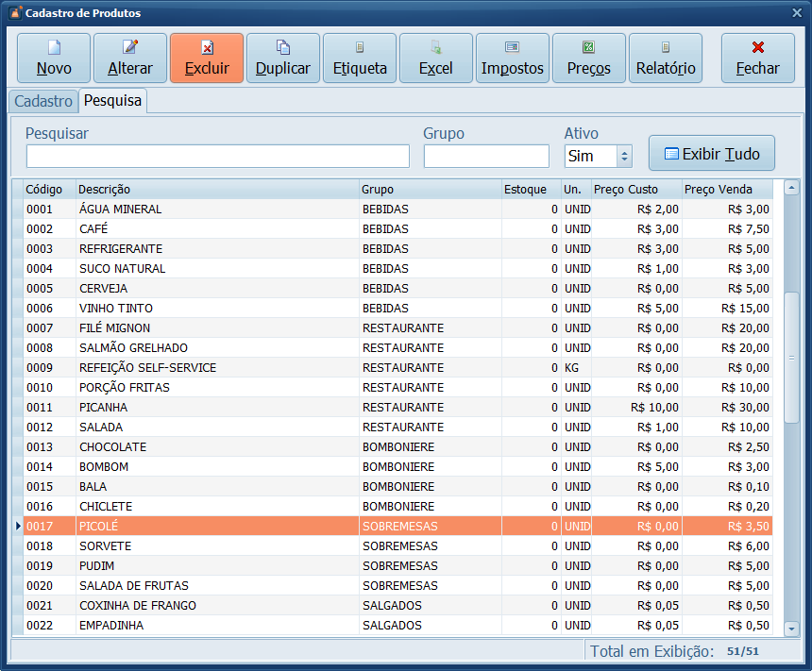Duplicate the product with Duplicar
The width and height of the screenshot is (812, 671).
[283, 59]
